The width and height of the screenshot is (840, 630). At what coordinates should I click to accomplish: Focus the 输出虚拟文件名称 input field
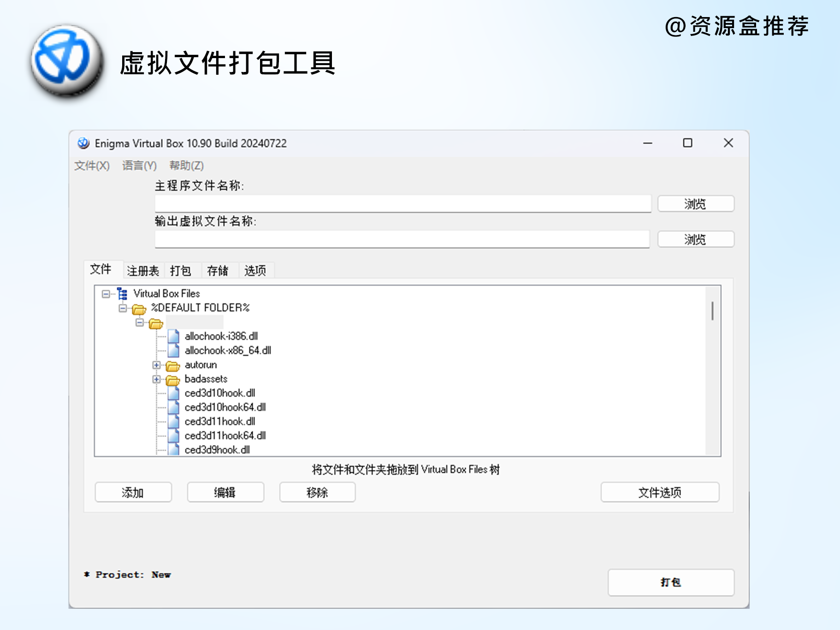click(402, 239)
